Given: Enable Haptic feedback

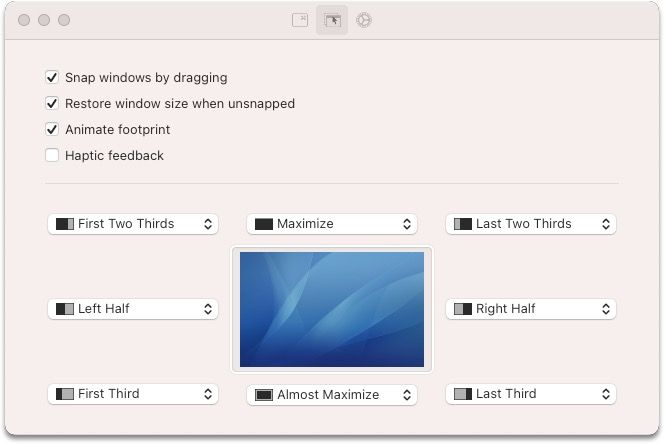Looking at the screenshot, I should pyautogui.click(x=52, y=155).
